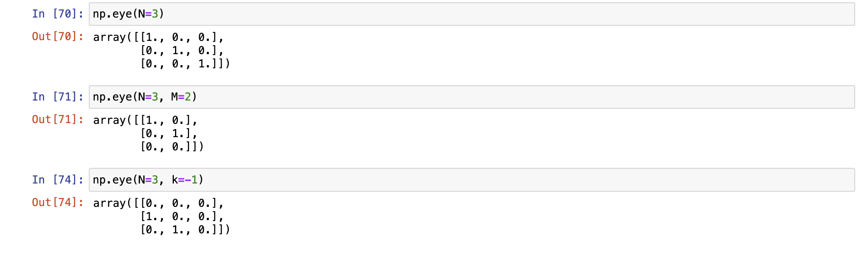Viewport: 868px width, 254px height.
Task: Click np.eye function name in cell 71
Action: 112,97
